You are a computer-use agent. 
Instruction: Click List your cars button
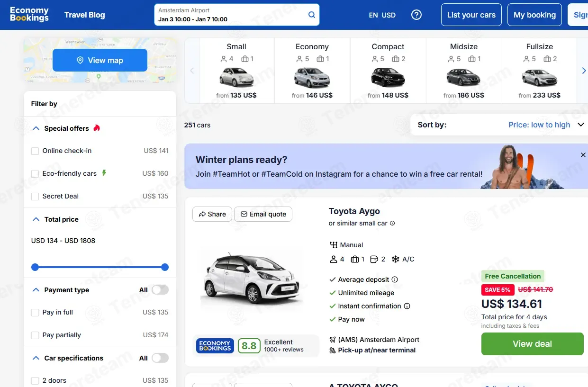click(x=471, y=15)
